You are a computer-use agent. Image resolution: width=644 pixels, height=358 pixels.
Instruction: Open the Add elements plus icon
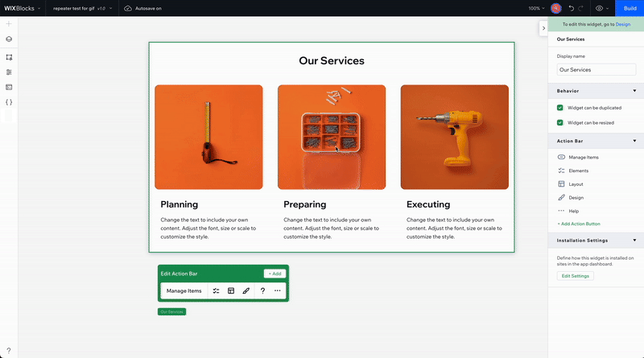[9, 24]
